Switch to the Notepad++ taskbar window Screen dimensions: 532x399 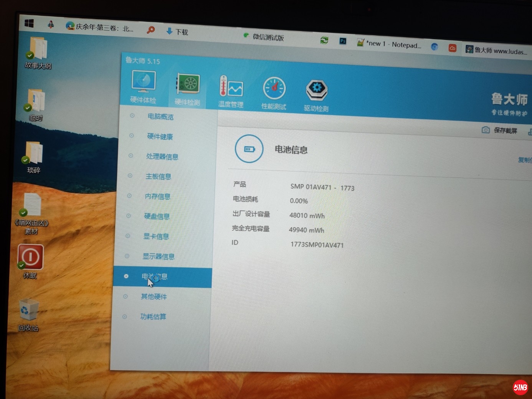(389, 44)
